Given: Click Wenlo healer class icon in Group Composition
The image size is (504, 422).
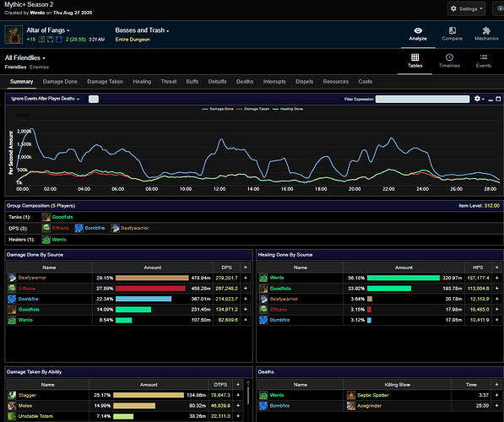Looking at the screenshot, I should click(46, 240).
